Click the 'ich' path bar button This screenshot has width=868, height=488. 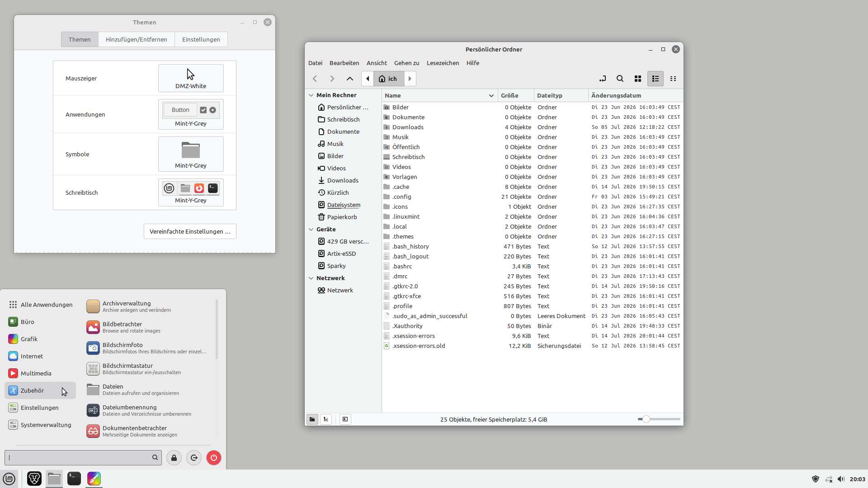pyautogui.click(x=389, y=79)
